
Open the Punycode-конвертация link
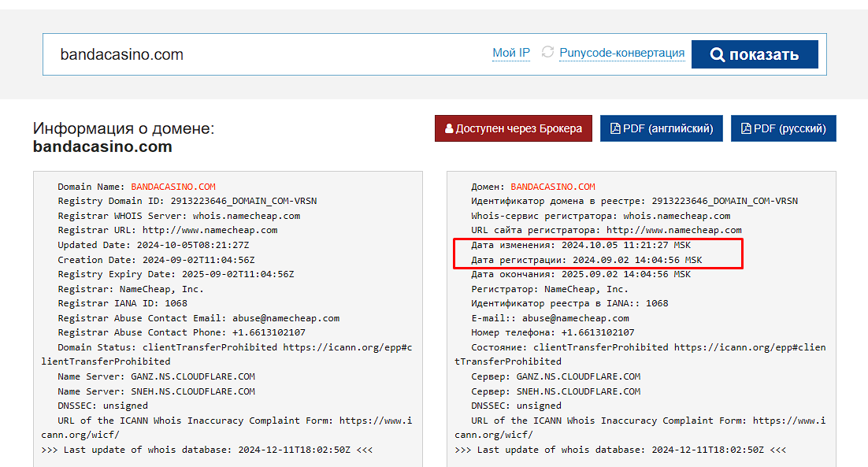[621, 53]
